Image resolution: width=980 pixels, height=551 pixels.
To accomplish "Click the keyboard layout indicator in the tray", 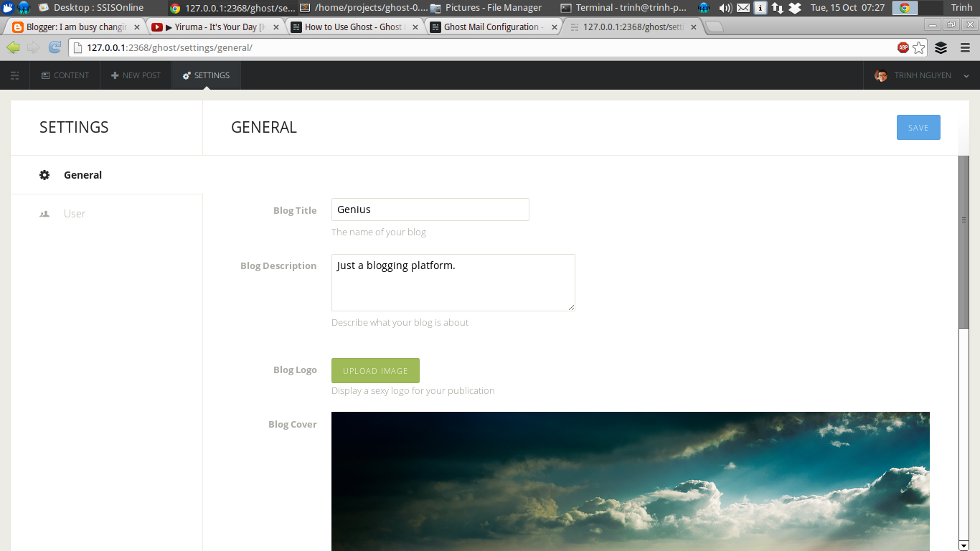I will click(760, 8).
